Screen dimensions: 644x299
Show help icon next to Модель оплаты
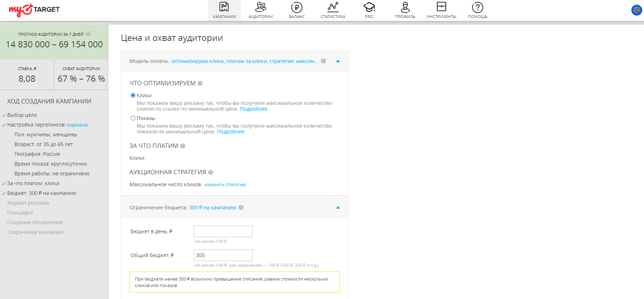click(x=323, y=61)
